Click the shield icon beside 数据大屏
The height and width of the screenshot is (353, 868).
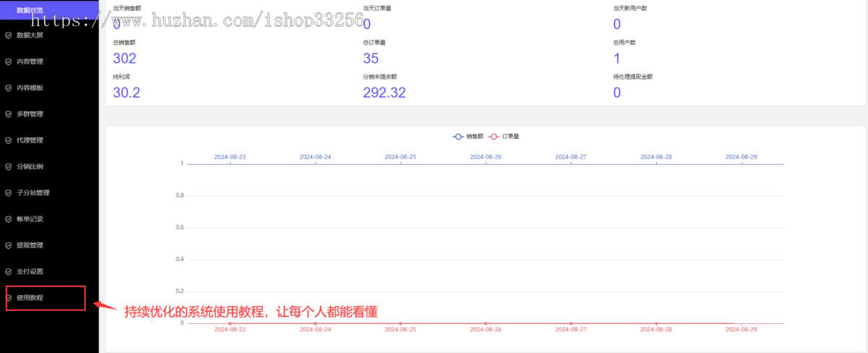[9, 35]
